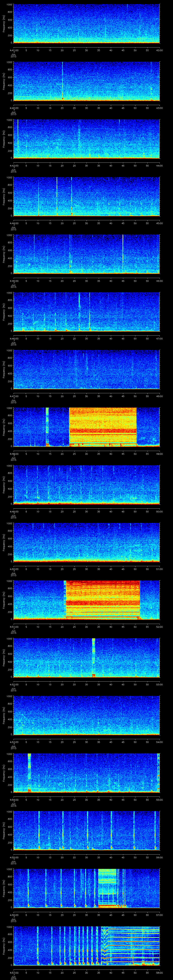This screenshot has width=173, height=980.
Task: Click the "4:42:00" start time label
Action: point(14,108)
